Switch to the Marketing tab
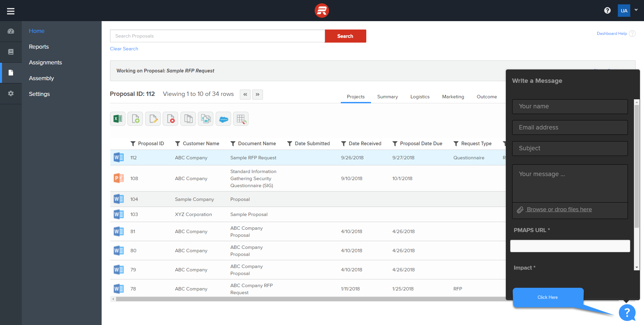 coord(453,97)
